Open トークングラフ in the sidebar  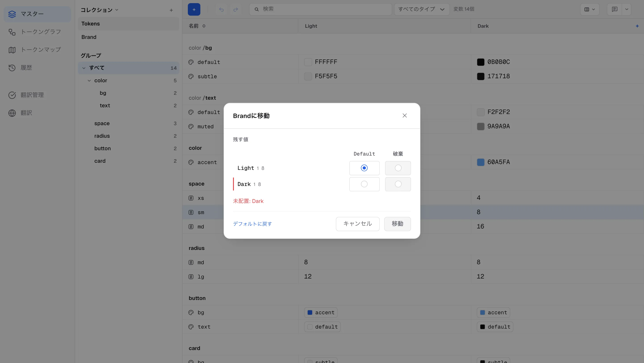(x=38, y=32)
